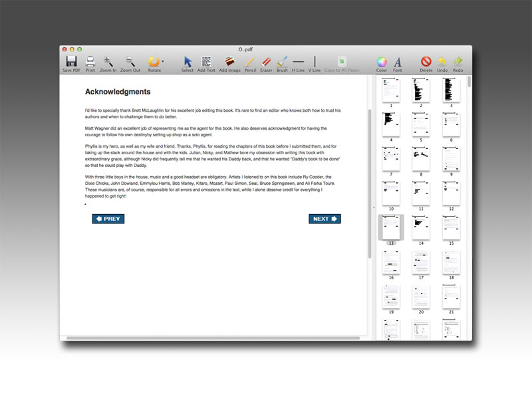Open the Font selector
This screenshot has width=532, height=399.
(x=396, y=61)
